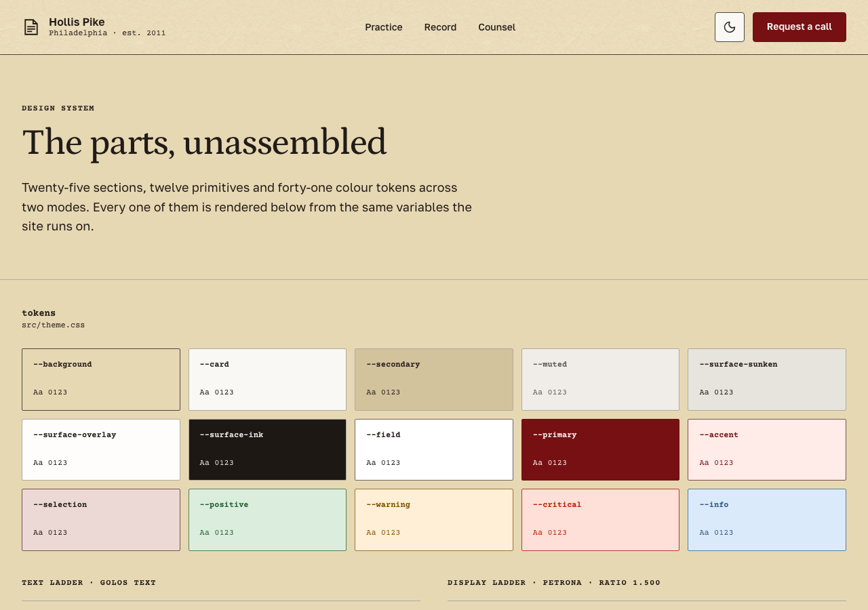Click the "tokens" section title
Image resolution: width=868 pixels, height=610 pixels.
[x=39, y=313]
